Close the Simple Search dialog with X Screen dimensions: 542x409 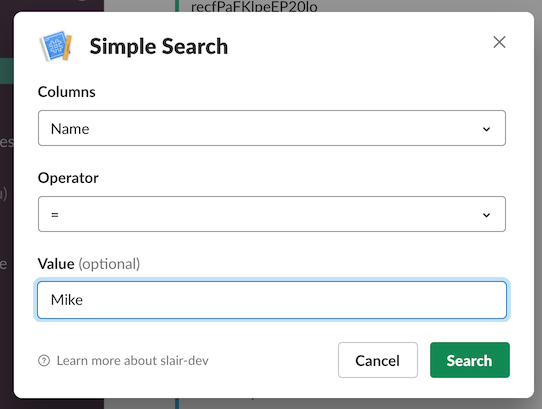point(499,42)
